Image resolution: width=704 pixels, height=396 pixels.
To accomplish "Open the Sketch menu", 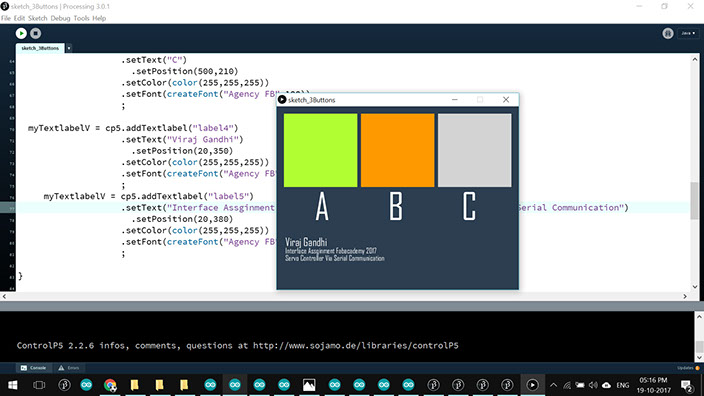I will tap(38, 18).
